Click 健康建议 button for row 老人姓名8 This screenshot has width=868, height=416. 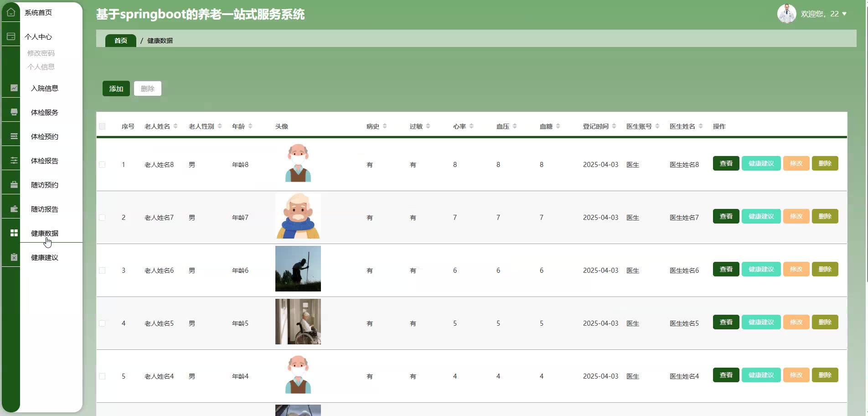pyautogui.click(x=761, y=163)
